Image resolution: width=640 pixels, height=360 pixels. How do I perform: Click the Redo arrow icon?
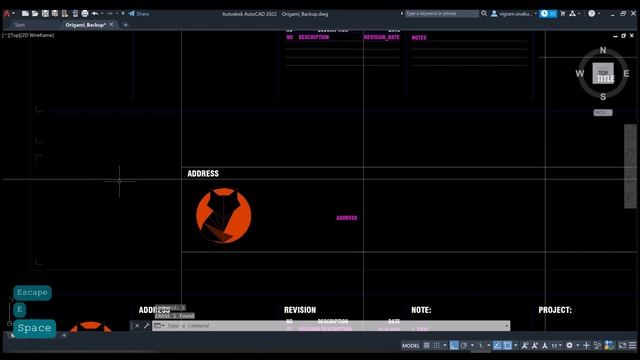[x=109, y=13]
